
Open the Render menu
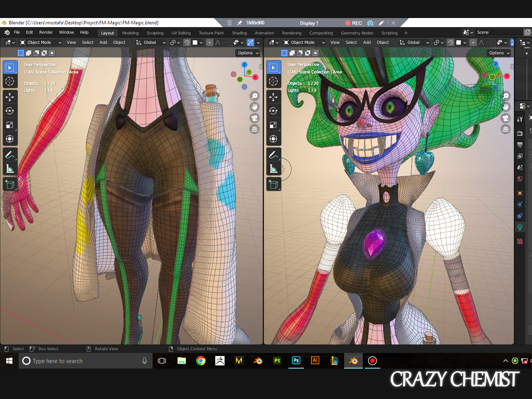pyautogui.click(x=46, y=32)
